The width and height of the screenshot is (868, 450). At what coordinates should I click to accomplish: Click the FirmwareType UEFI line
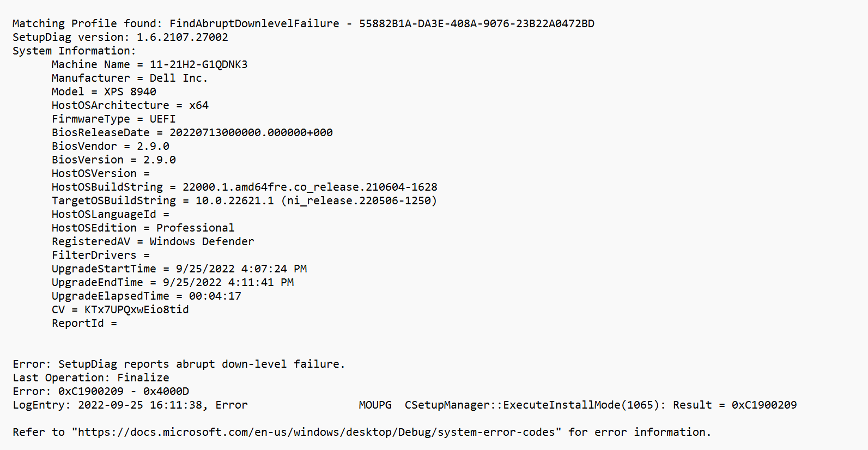(114, 119)
